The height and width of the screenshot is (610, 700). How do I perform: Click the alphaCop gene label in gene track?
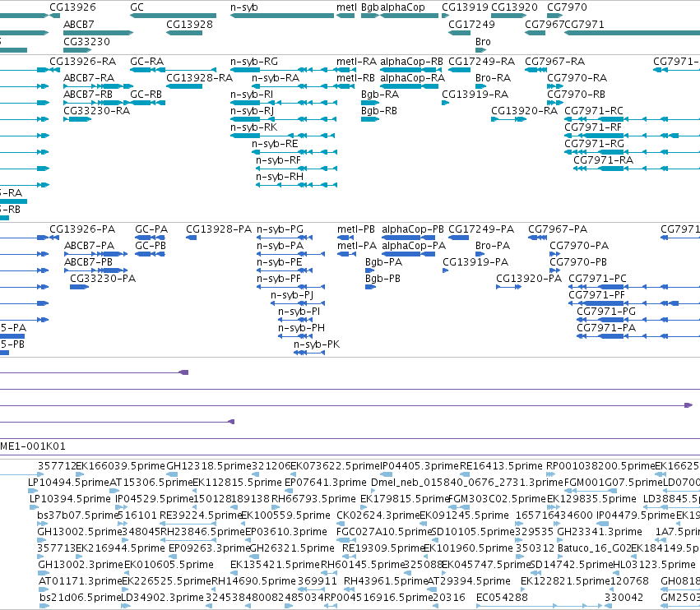pyautogui.click(x=402, y=7)
